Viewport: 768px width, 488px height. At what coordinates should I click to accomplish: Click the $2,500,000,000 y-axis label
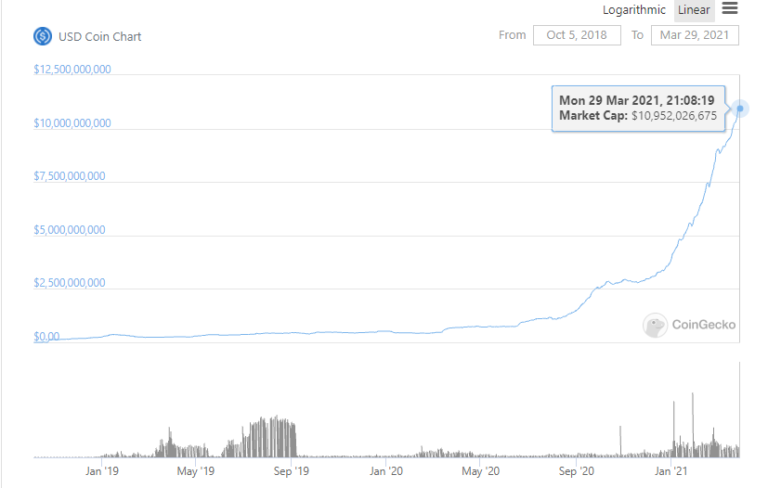(x=69, y=283)
